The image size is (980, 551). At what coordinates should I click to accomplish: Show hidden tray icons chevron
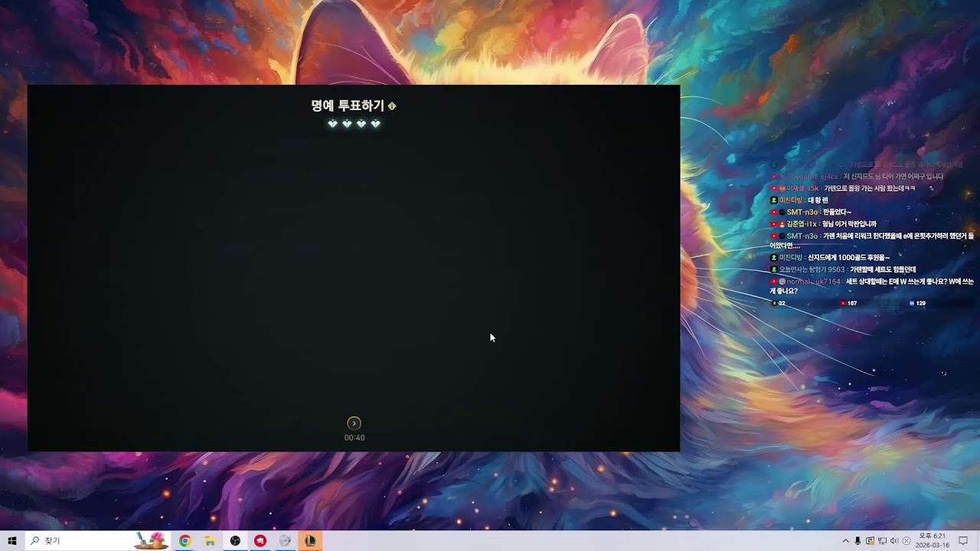[845, 541]
